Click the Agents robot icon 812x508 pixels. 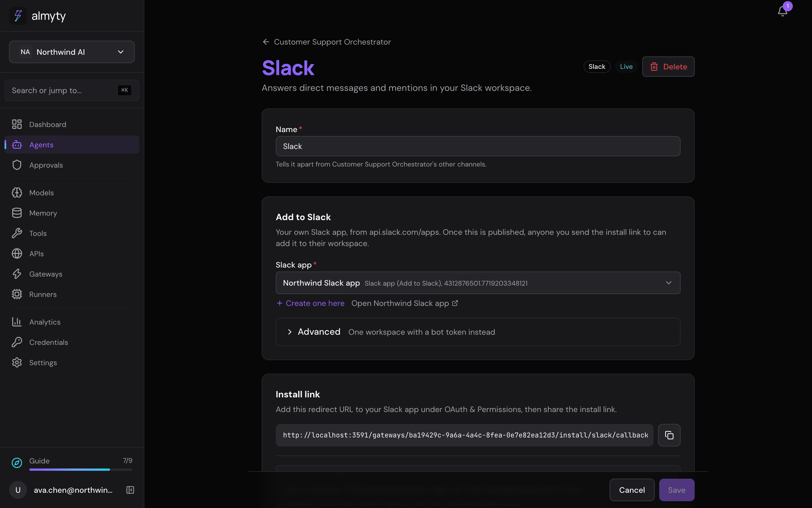[x=17, y=145]
